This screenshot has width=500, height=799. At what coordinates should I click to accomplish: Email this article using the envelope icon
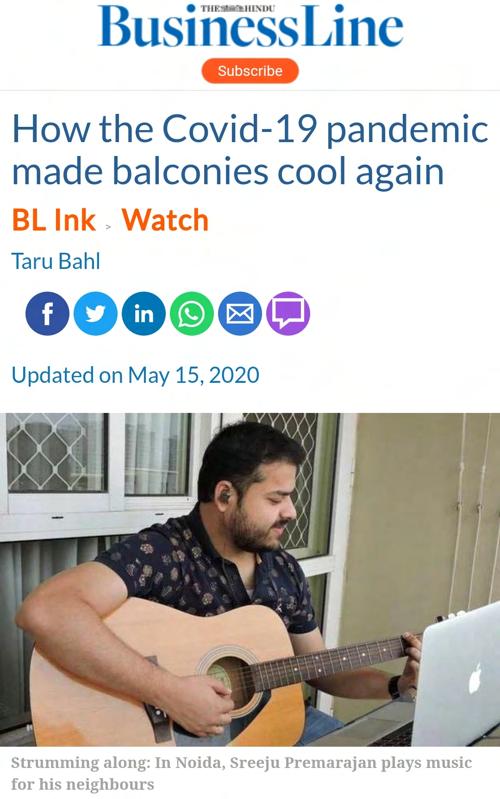point(240,313)
